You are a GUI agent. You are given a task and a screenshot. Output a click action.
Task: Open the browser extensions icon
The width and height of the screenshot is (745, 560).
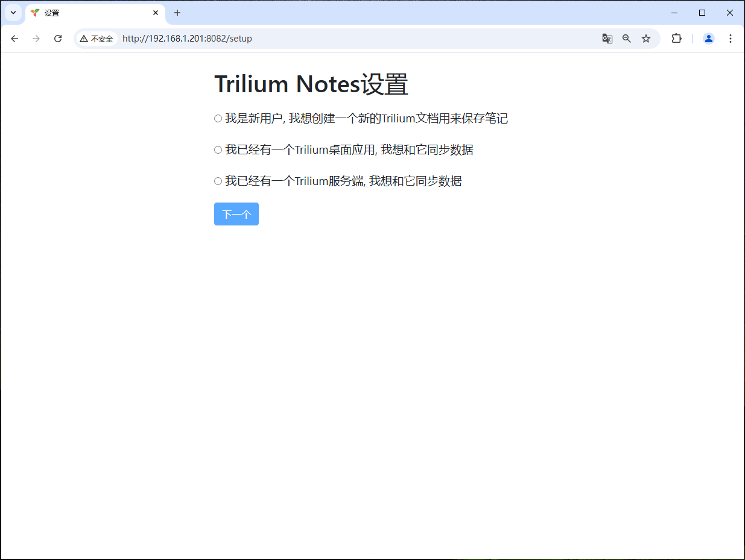[x=676, y=38]
